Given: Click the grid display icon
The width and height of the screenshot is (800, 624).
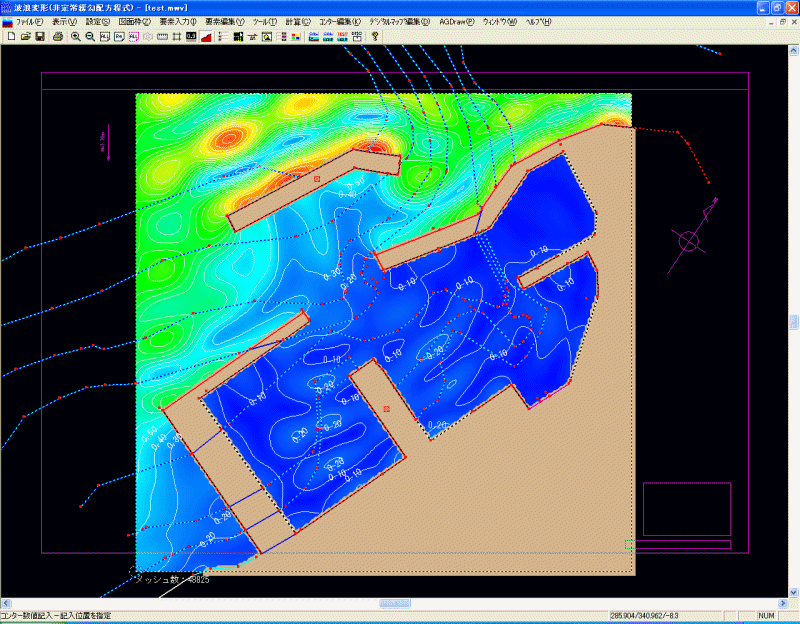Looking at the screenshot, I should tap(177, 36).
